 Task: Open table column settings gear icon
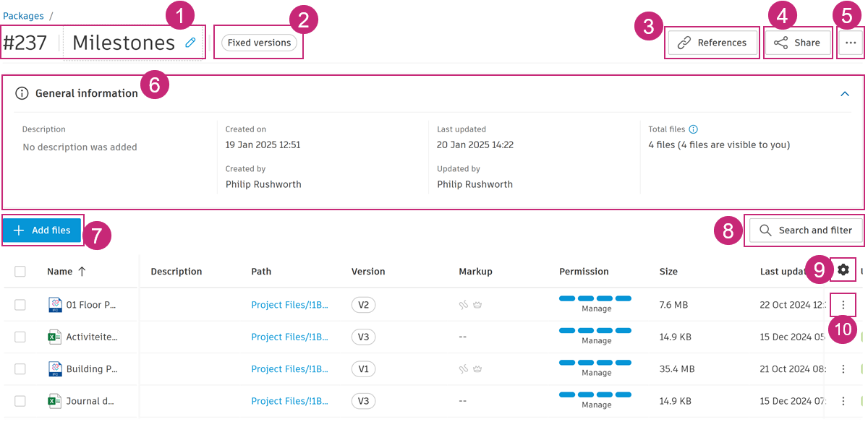(843, 270)
